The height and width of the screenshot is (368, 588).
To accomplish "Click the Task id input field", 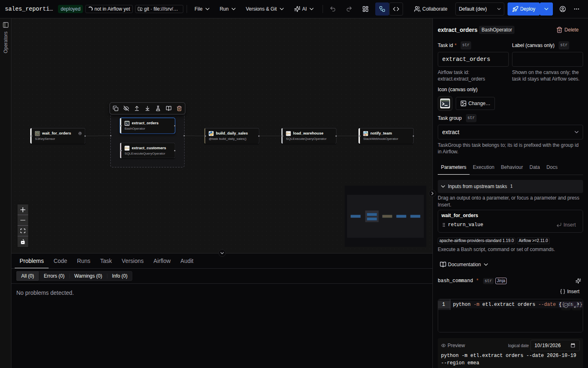I will 473,59.
